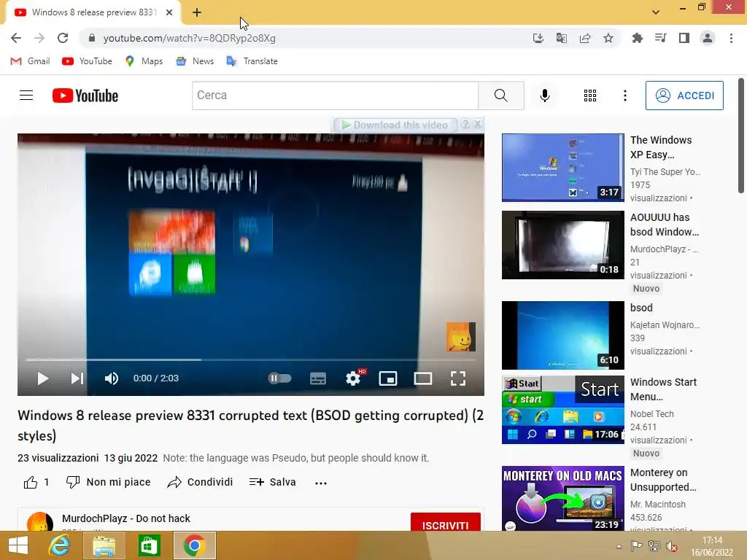Open the YouTube bookmark
The width and height of the screenshot is (747, 560).
tap(88, 61)
